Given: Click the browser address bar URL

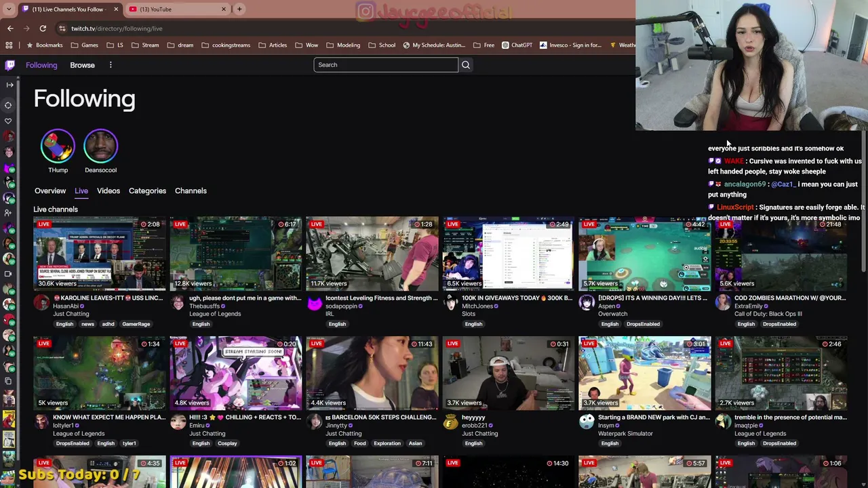Looking at the screenshot, I should pyautogui.click(x=117, y=28).
